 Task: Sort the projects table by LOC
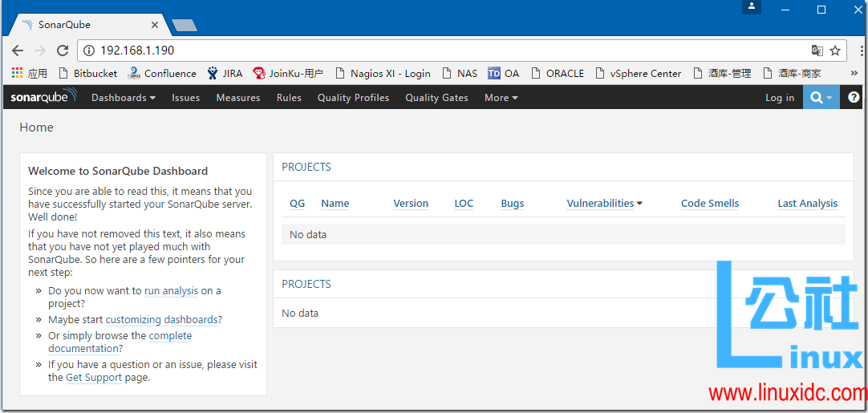(x=464, y=203)
